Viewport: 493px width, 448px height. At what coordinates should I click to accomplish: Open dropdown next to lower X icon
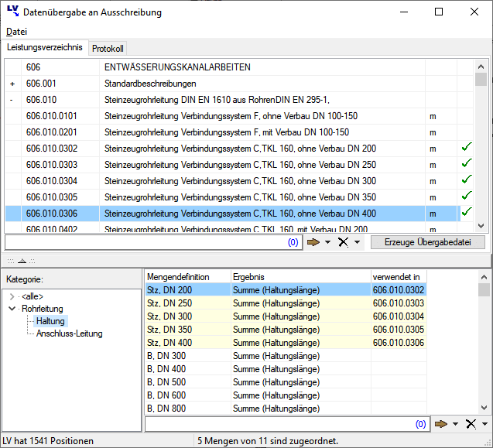point(483,425)
